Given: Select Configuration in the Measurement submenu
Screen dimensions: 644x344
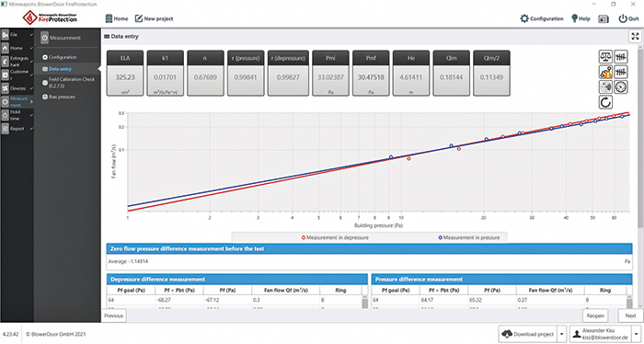Looking at the screenshot, I should (60, 57).
